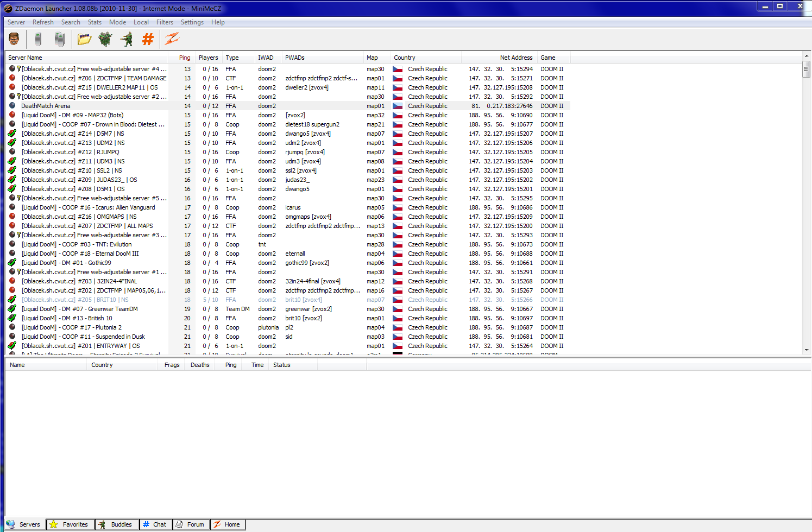
Task: Click the Country column header in player panel
Action: (102, 365)
